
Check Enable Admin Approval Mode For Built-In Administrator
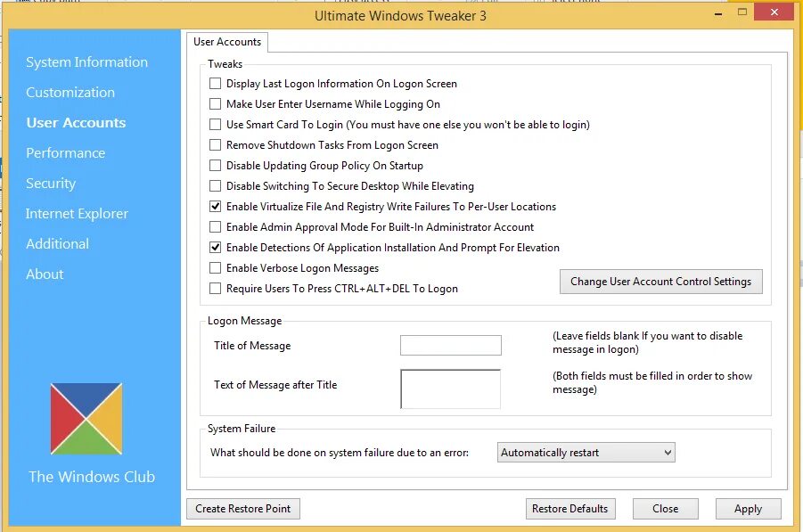tap(215, 227)
